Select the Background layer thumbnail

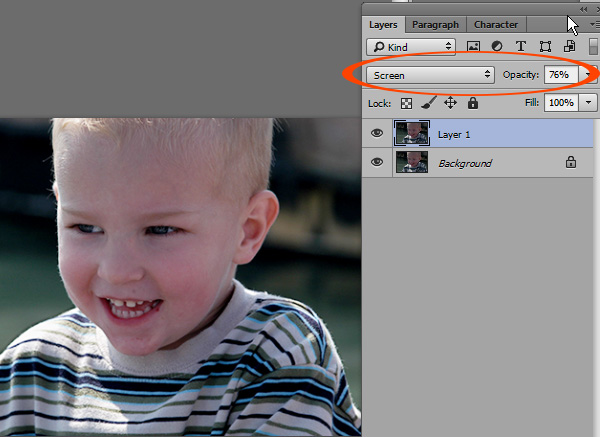pos(412,162)
